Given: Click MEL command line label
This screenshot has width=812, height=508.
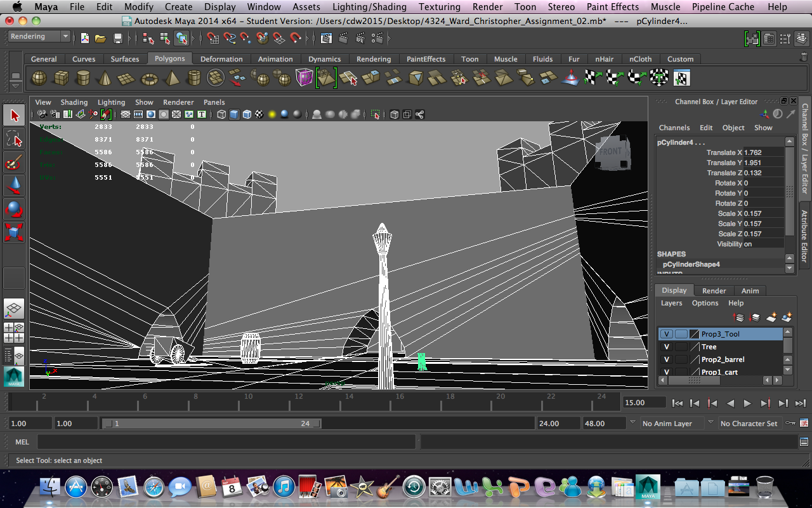Looking at the screenshot, I should (x=22, y=441).
